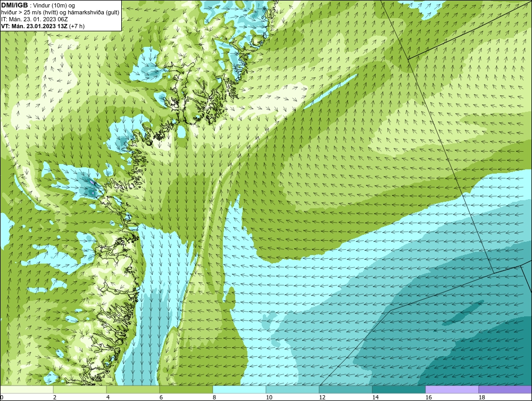The height and width of the screenshot is (401, 532).
Task: Click the DMI/IGB title text
Action: click(14, 5)
